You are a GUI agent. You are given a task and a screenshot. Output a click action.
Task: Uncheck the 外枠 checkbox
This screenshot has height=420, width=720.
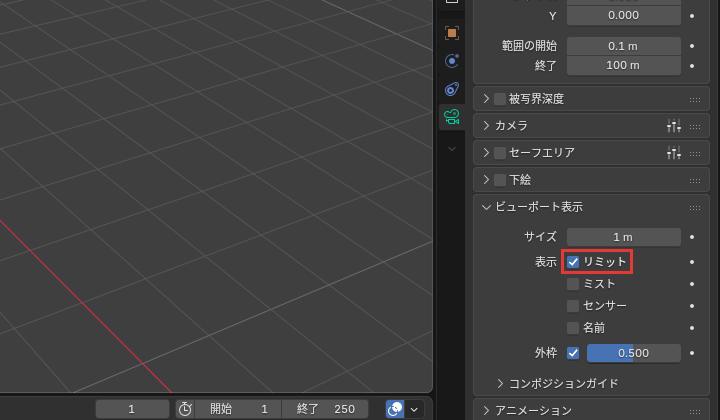pos(573,353)
